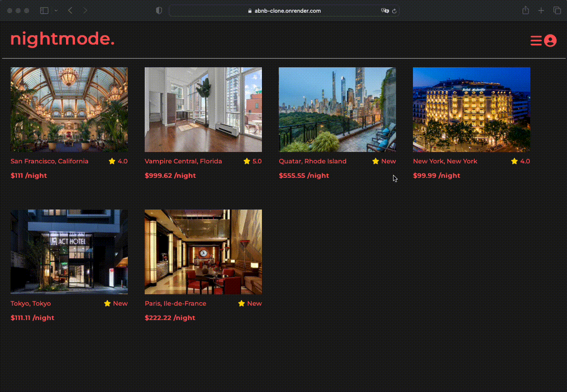Open the hamburger navigation menu
Viewport: 567px width, 392px height.
coord(536,41)
